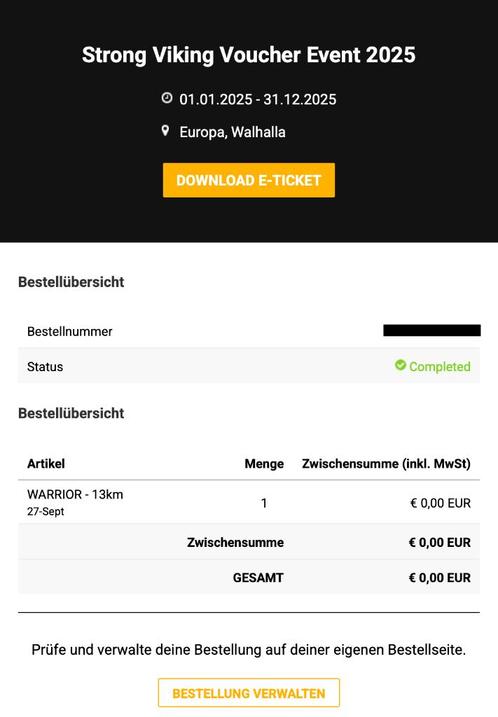
Task: Click the redacted Bestellnummer value
Action: click(432, 330)
